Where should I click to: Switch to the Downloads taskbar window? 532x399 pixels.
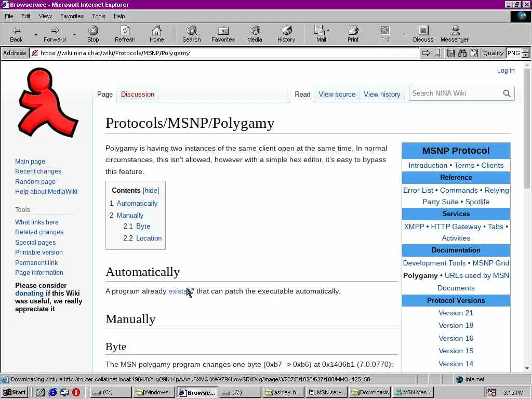370,392
